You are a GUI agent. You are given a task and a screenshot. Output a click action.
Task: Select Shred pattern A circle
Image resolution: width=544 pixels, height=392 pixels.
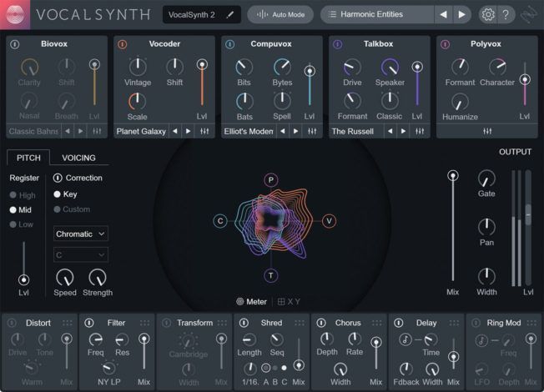tap(266, 368)
